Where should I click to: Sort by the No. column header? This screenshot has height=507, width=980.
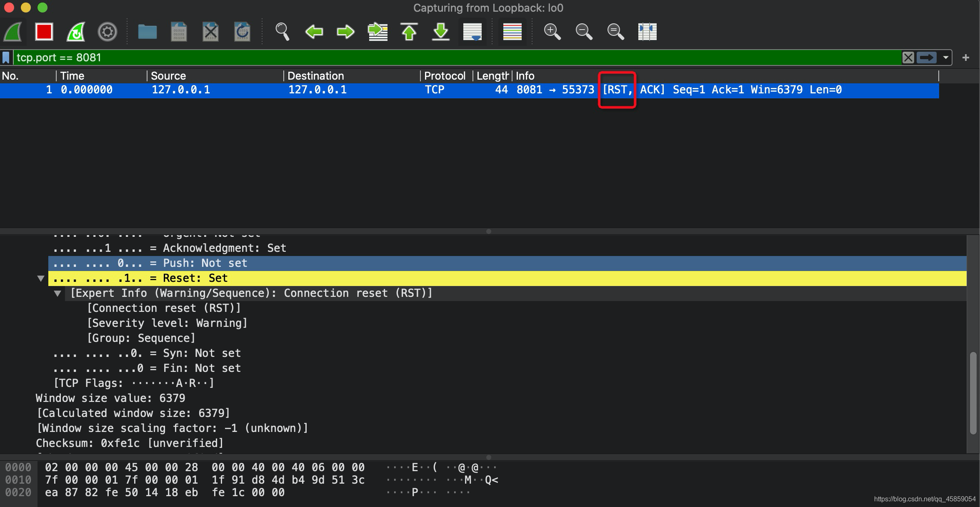click(28, 76)
